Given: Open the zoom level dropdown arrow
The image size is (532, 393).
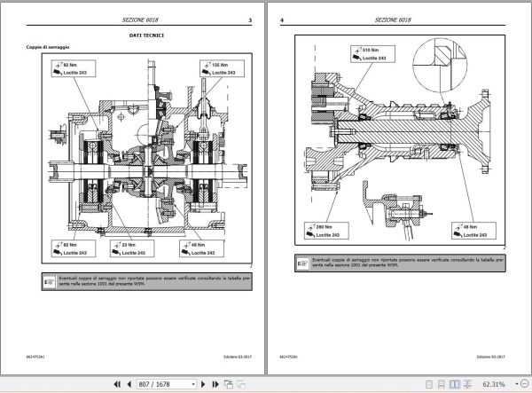Looking at the screenshot, I should (517, 384).
